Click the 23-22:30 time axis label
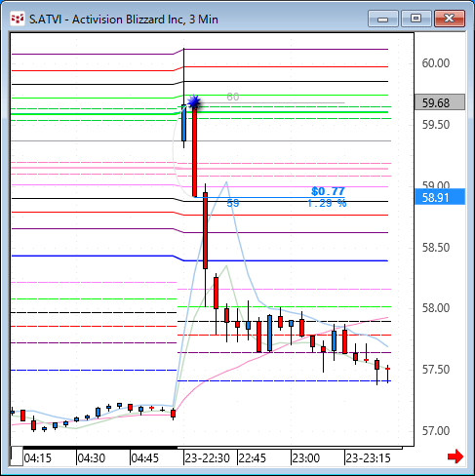Viewport: 475px width, 476px height. 208,458
